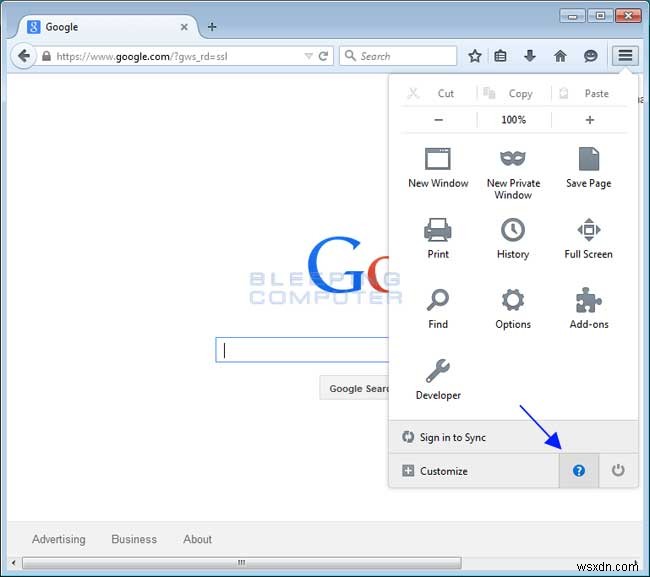650x577 pixels.
Task: Open the Help question mark menu
Action: coord(579,470)
